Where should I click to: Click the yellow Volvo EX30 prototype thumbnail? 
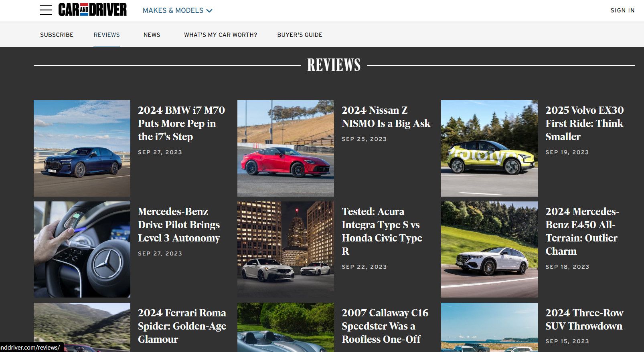tap(490, 148)
